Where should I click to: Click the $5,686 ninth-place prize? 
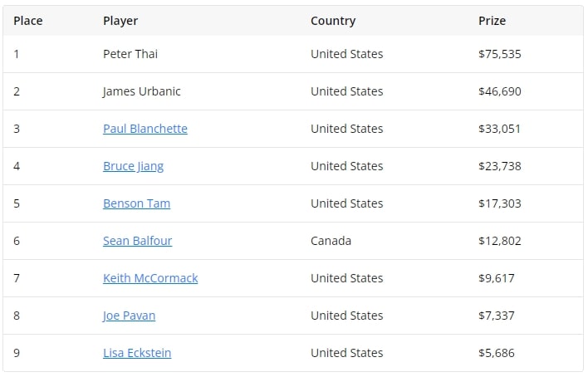coord(497,353)
